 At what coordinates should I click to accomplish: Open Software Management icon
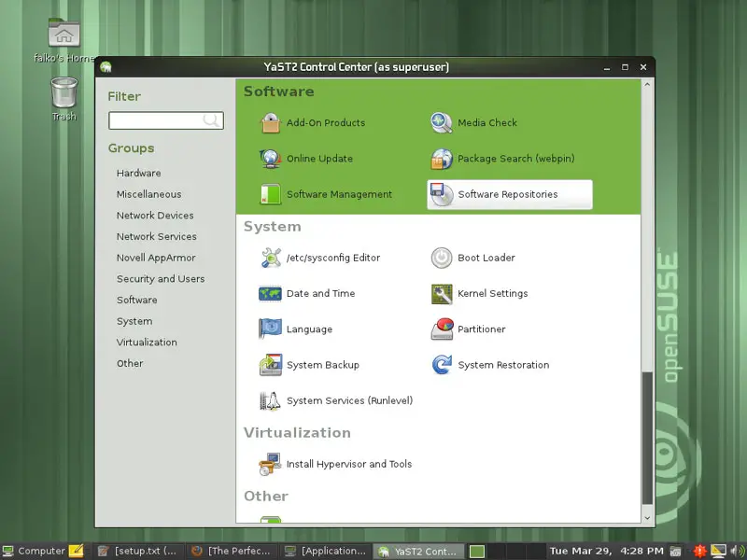click(x=271, y=194)
